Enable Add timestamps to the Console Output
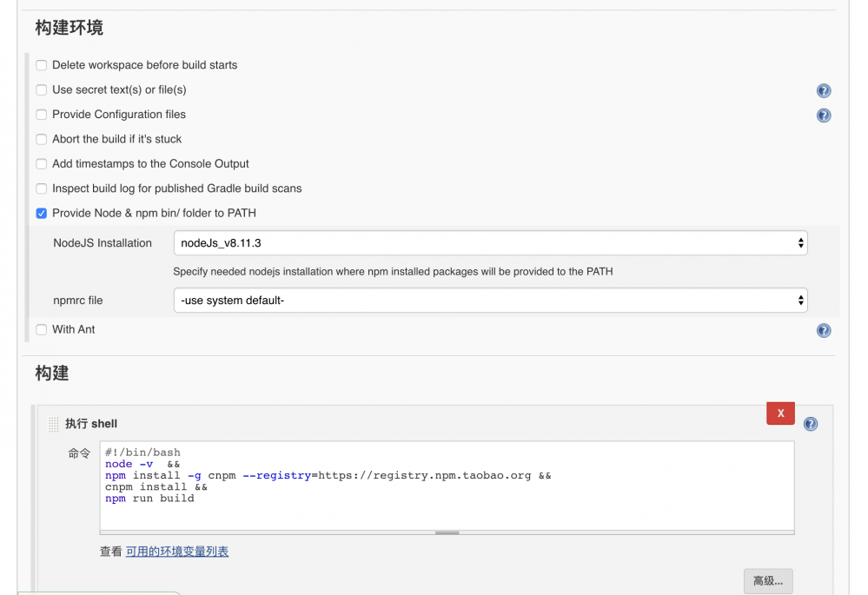Screen dimensions: 868x595 click(x=41, y=163)
